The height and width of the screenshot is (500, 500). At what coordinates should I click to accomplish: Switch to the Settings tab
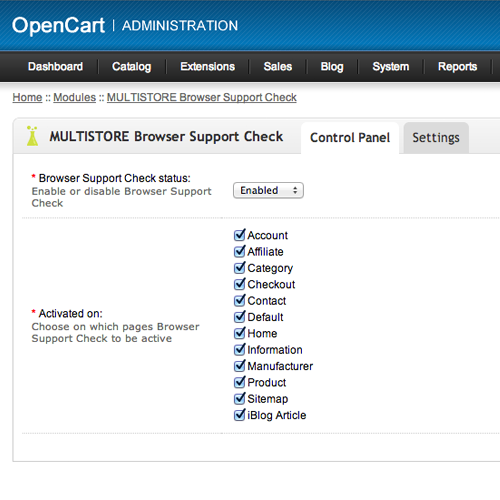pyautogui.click(x=436, y=138)
